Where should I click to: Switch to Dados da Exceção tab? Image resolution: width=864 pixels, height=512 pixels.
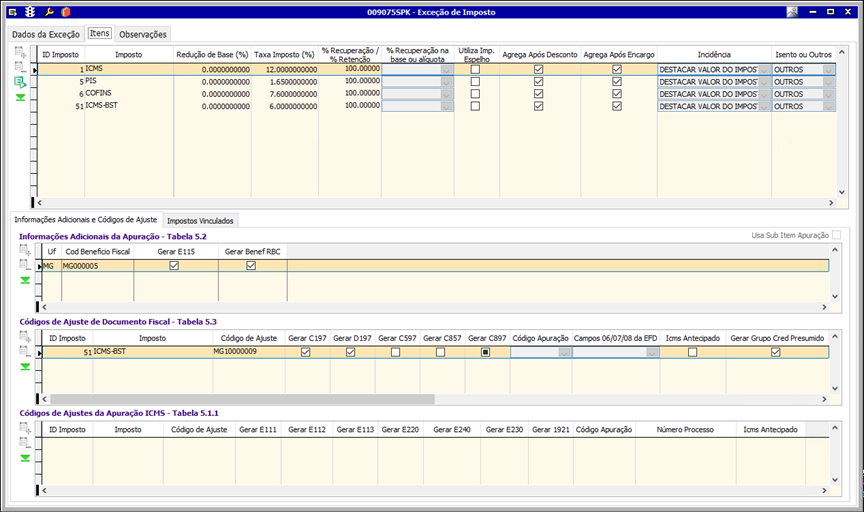pos(45,34)
